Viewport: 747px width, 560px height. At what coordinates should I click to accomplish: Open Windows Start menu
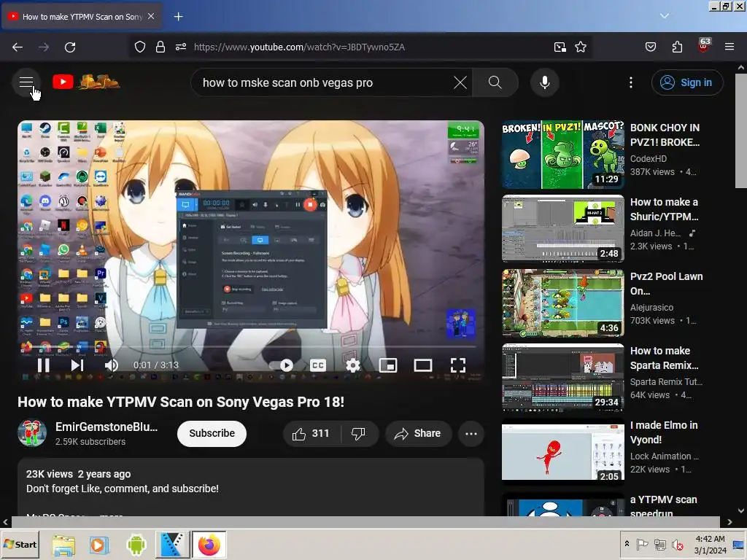pyautogui.click(x=20, y=544)
